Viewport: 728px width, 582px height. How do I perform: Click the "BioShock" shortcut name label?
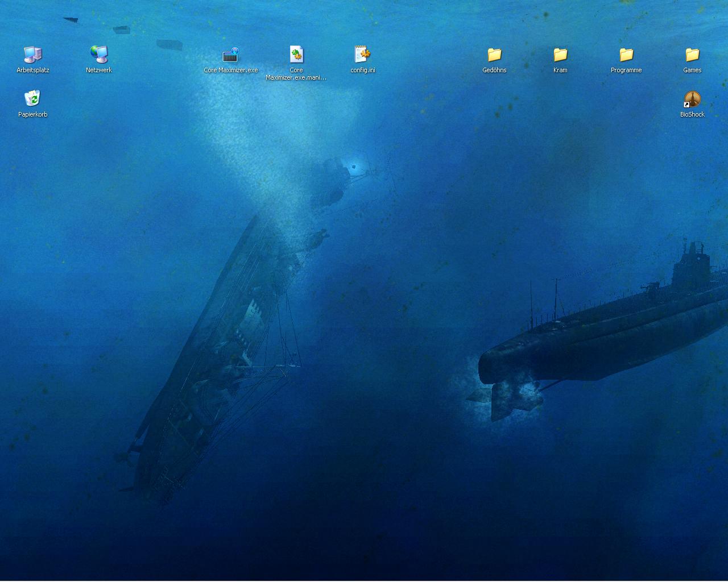tap(692, 115)
